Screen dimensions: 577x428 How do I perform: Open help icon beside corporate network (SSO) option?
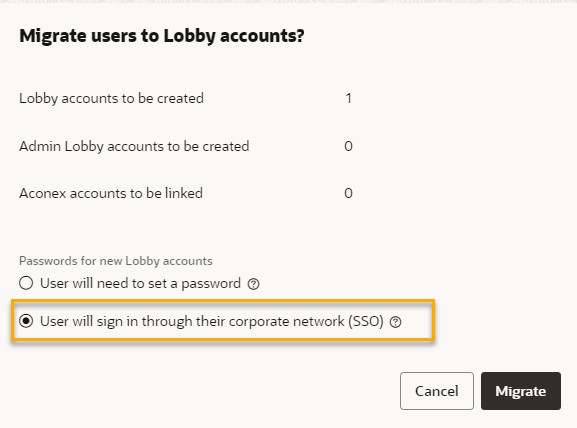tap(396, 322)
